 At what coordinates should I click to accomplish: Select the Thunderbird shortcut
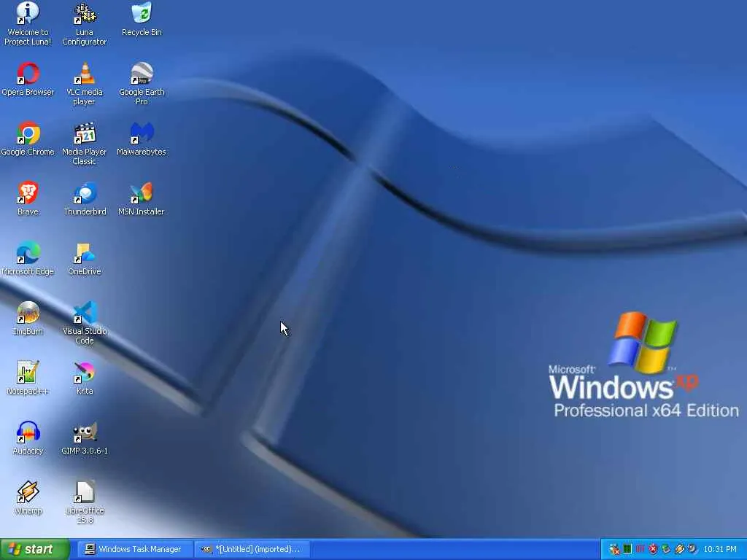(x=85, y=198)
